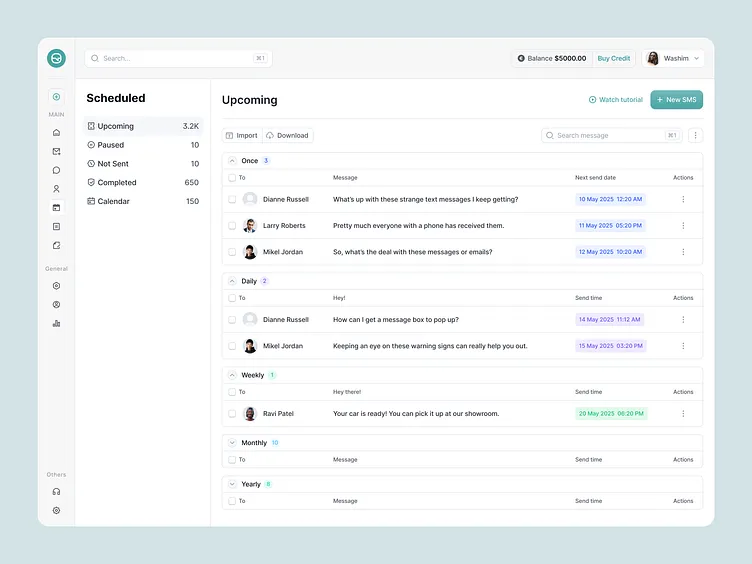Click the New SMS button
752x564 pixels.
pyautogui.click(x=676, y=100)
